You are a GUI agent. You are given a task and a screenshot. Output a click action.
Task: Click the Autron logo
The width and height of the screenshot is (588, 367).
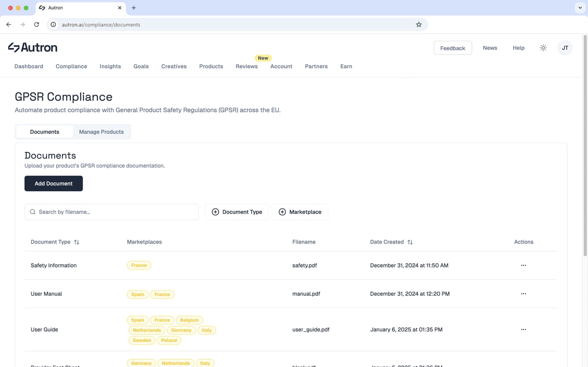click(33, 47)
